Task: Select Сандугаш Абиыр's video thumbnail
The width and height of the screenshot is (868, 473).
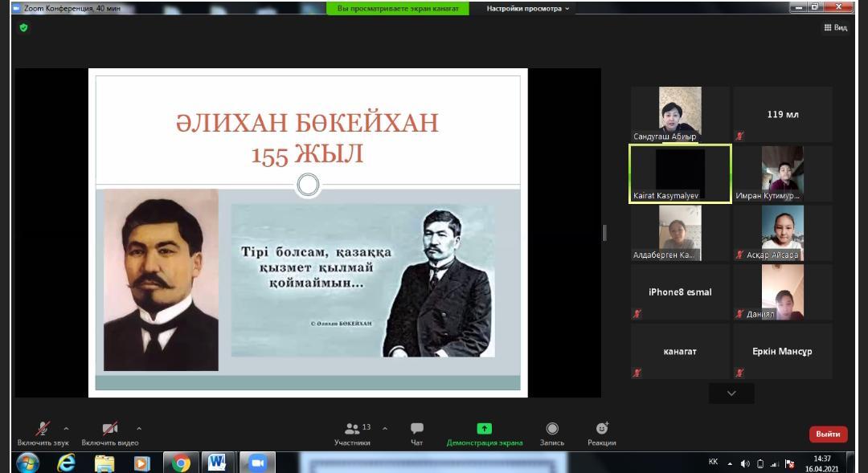Action: 680,114
